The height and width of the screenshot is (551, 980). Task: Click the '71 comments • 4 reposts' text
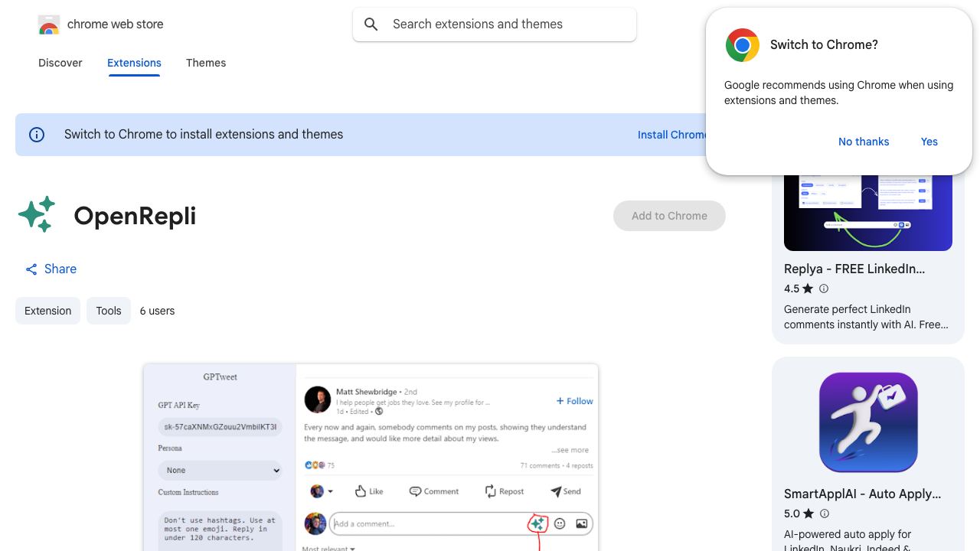(x=557, y=465)
